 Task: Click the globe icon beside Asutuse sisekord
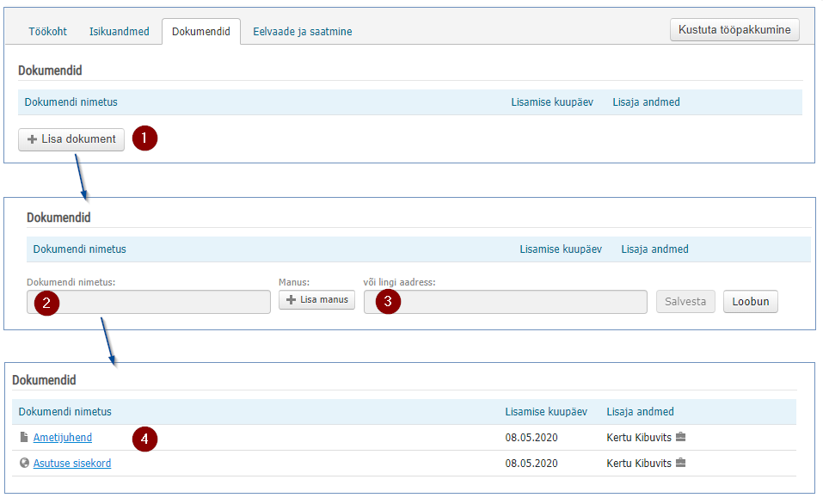[24, 463]
